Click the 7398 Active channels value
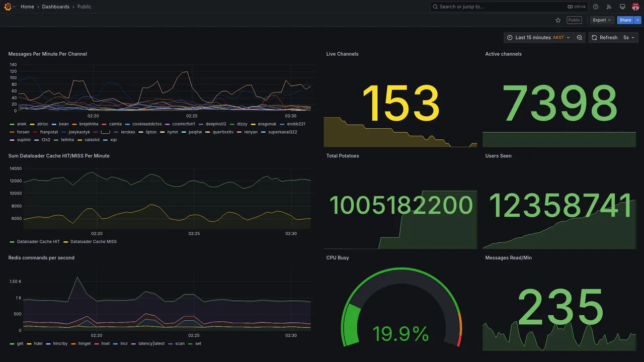The image size is (644, 362). click(559, 104)
